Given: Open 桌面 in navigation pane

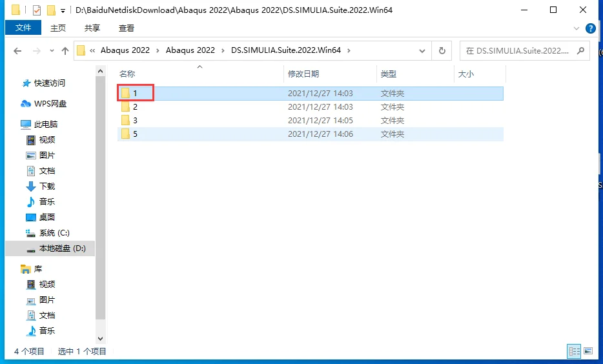Looking at the screenshot, I should tap(47, 217).
